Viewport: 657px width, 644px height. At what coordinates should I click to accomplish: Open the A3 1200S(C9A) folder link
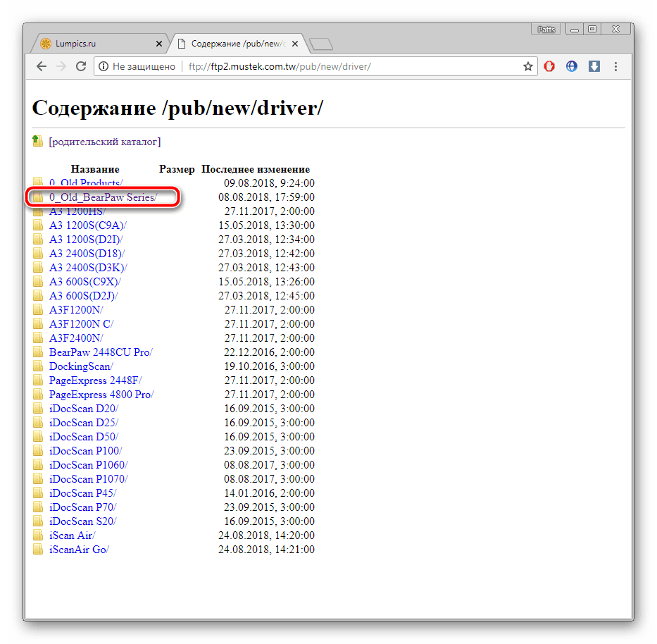[87, 225]
